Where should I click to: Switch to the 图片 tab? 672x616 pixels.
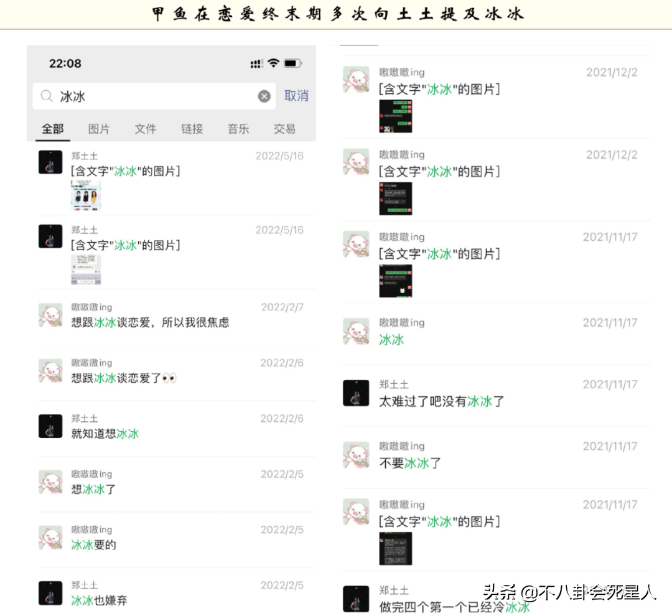pyautogui.click(x=98, y=129)
